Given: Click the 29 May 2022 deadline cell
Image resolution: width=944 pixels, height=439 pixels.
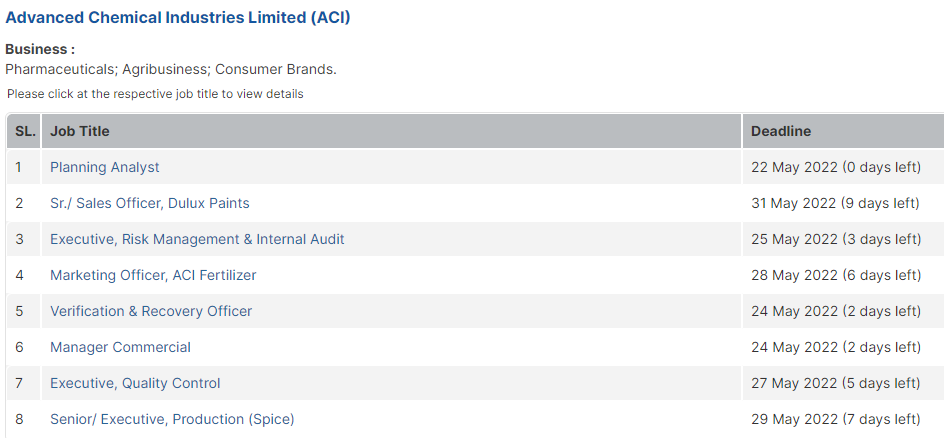Looking at the screenshot, I should pyautogui.click(x=843, y=419).
